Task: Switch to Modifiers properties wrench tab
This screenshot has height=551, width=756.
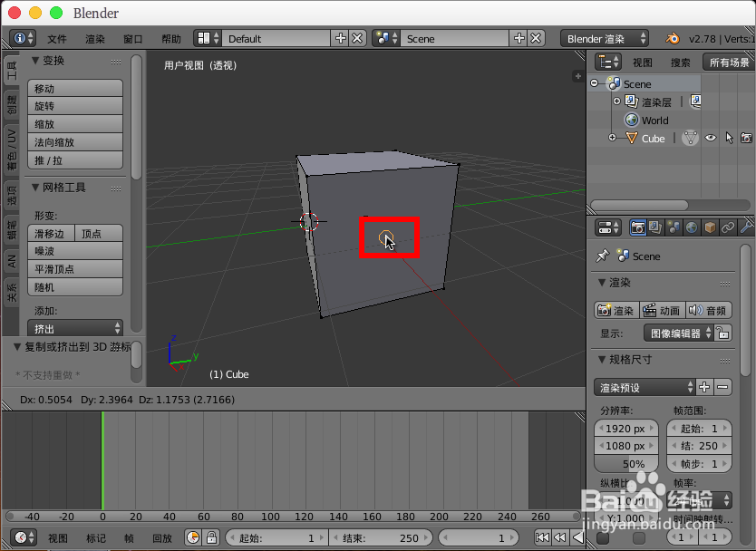Action: (745, 227)
